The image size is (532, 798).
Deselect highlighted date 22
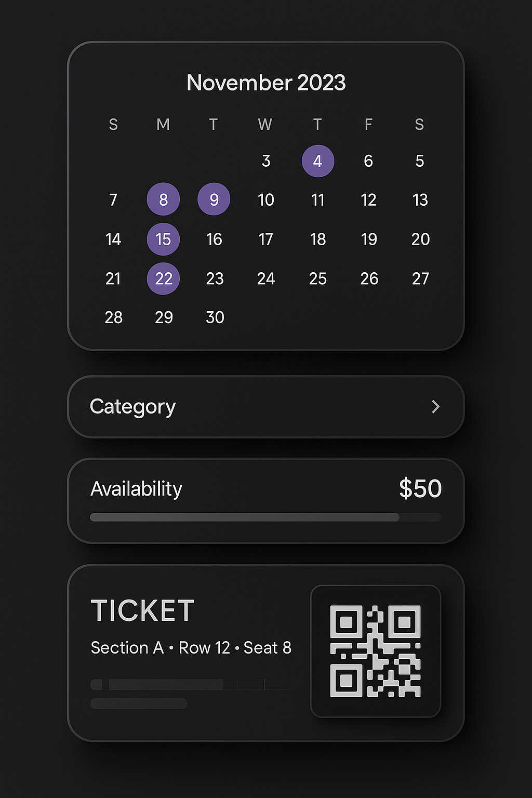click(163, 278)
